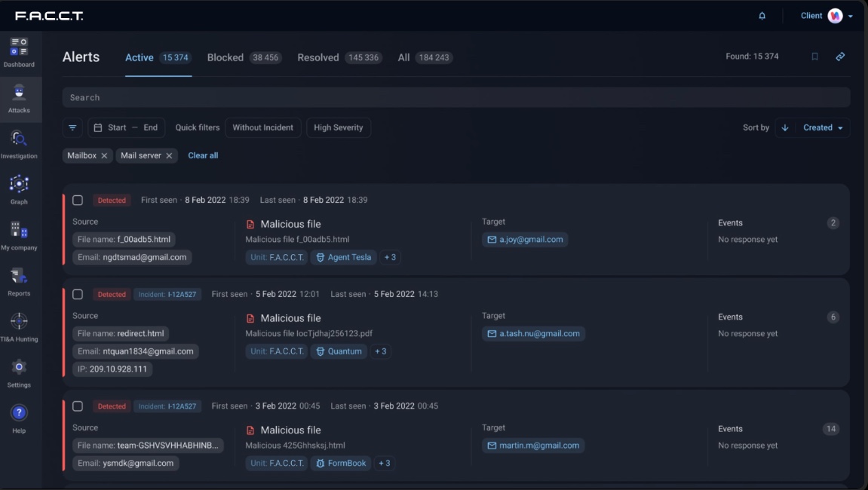The width and height of the screenshot is (868, 490).
Task: Open the Created sort dropdown
Action: point(822,128)
